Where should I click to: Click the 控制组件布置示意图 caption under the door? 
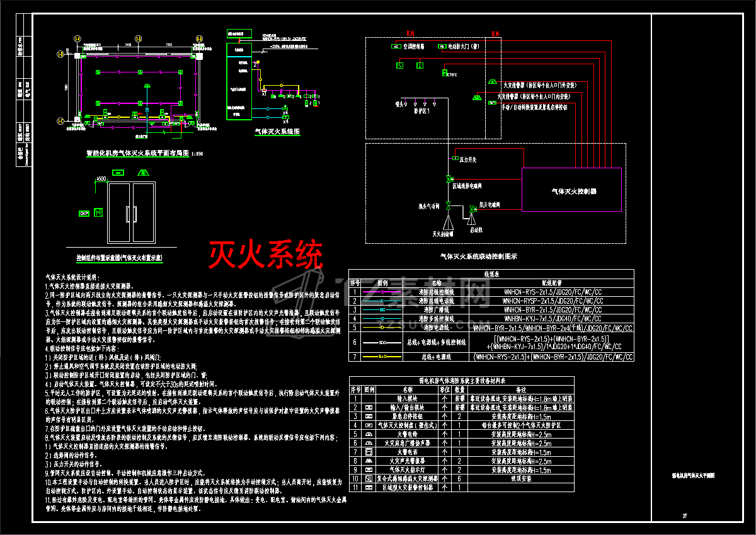(120, 258)
